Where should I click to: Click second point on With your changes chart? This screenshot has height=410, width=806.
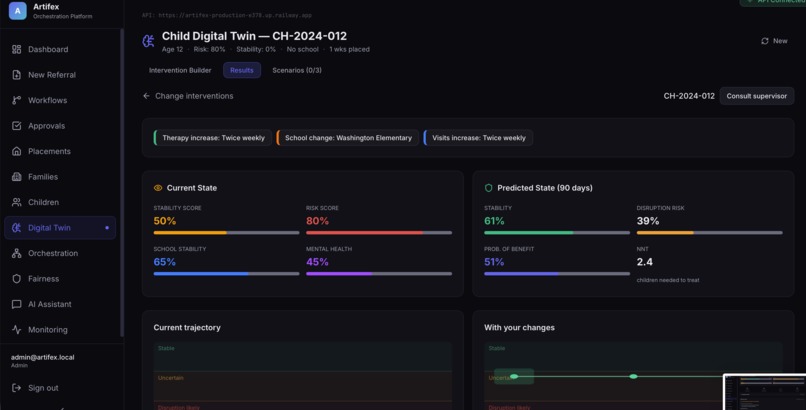click(633, 377)
